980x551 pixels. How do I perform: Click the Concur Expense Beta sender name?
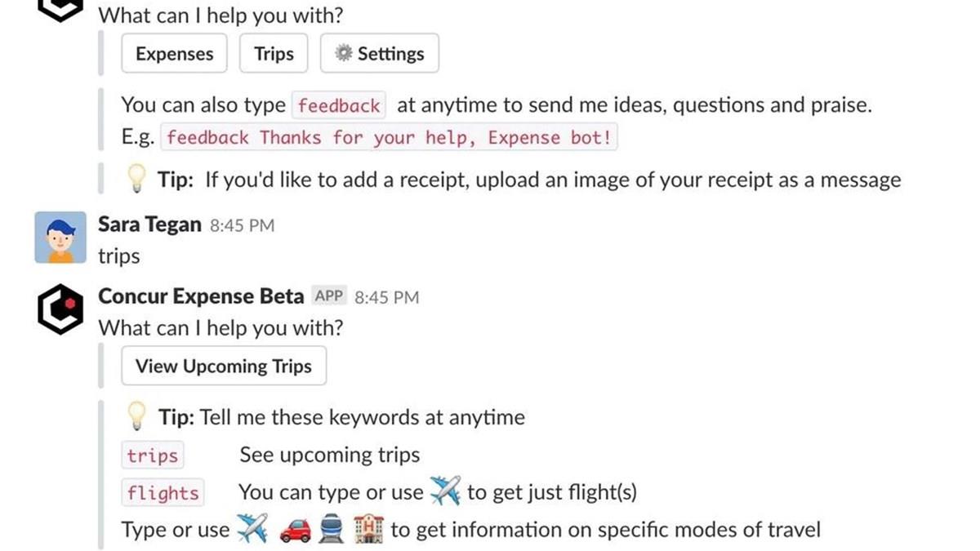201,296
